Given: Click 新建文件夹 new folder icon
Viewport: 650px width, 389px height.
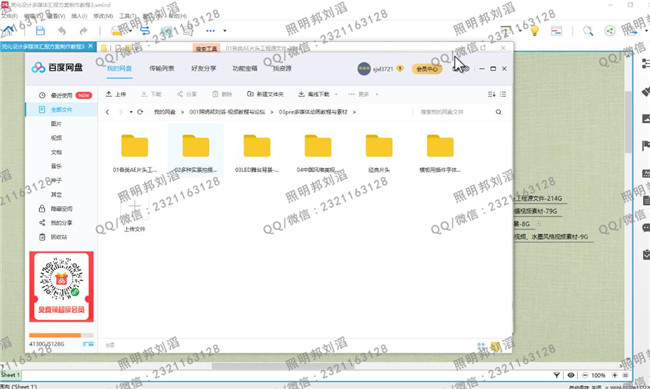Looking at the screenshot, I should pos(250,94).
